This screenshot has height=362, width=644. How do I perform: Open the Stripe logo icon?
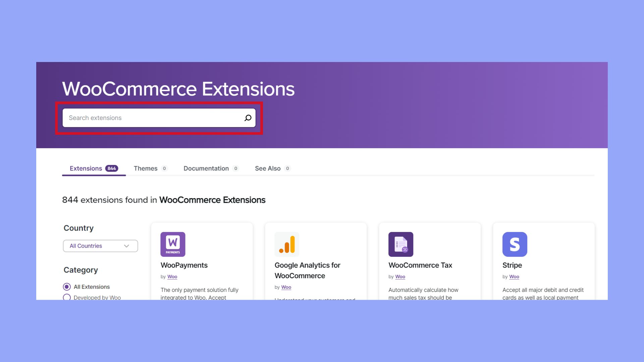(x=515, y=244)
